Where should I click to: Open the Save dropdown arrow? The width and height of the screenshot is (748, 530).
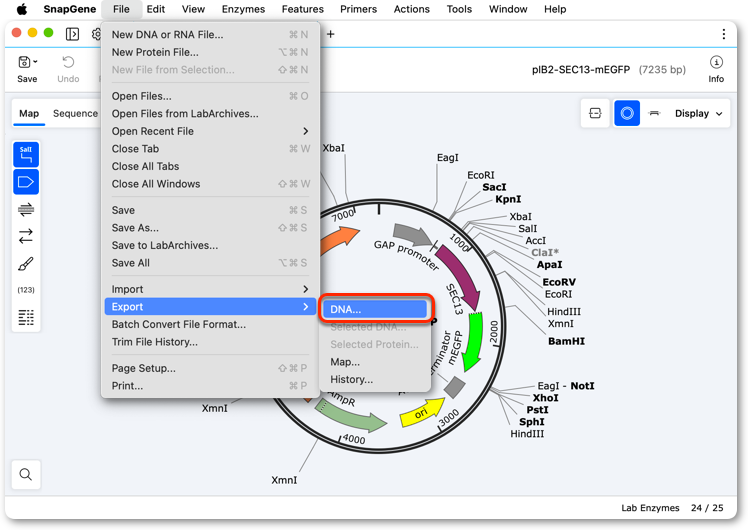(x=35, y=62)
